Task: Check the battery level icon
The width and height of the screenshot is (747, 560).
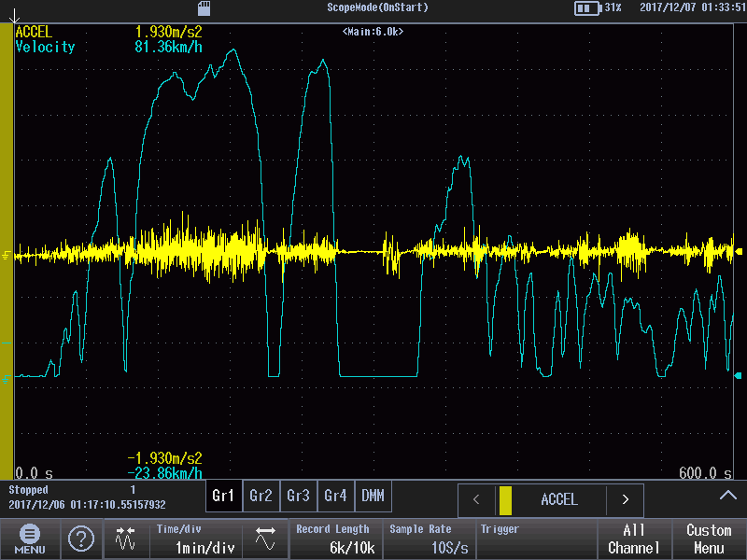Action: click(x=587, y=7)
